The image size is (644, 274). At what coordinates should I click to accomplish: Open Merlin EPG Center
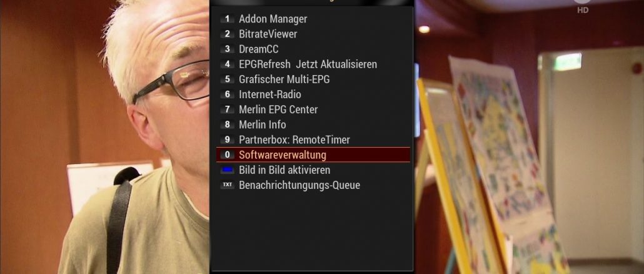coord(313,109)
